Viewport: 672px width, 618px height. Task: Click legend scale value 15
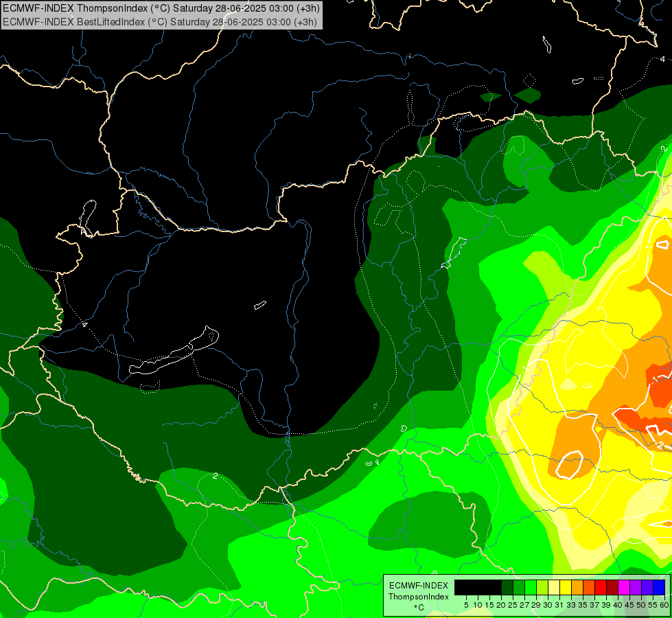tap(490, 605)
